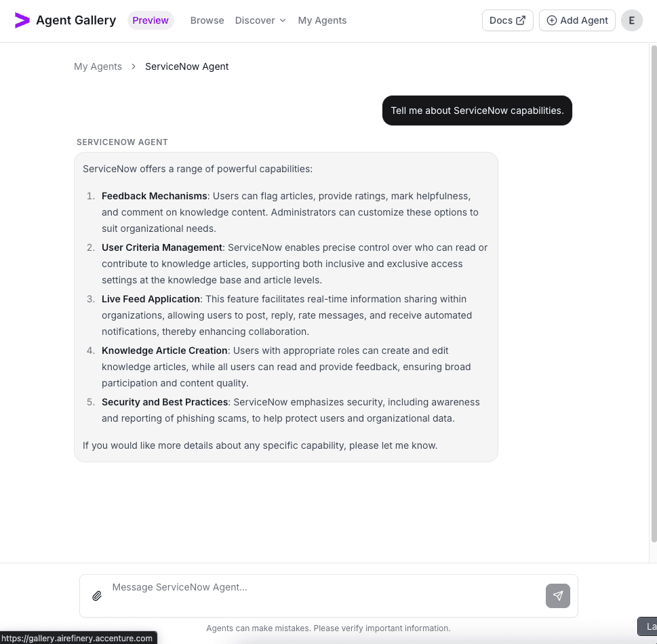Select Browse in the top navigation
This screenshot has width=657, height=644.
207,20
